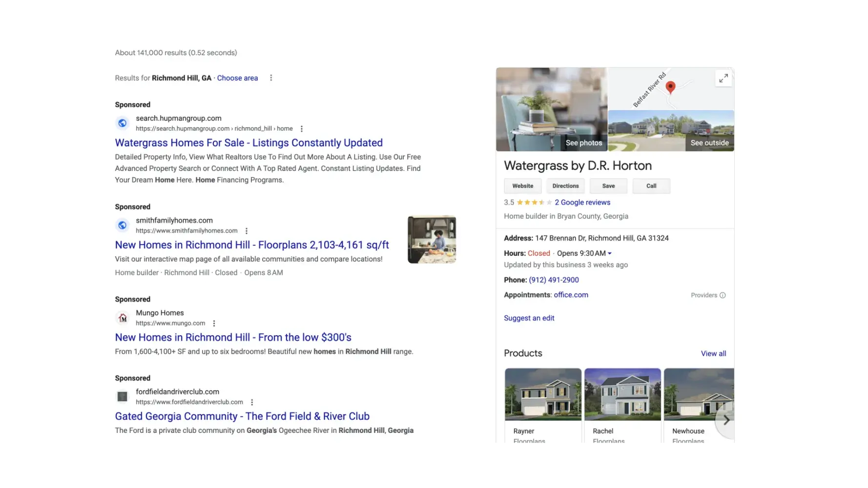
Task: Click About 141,000 results text
Action: (x=176, y=53)
